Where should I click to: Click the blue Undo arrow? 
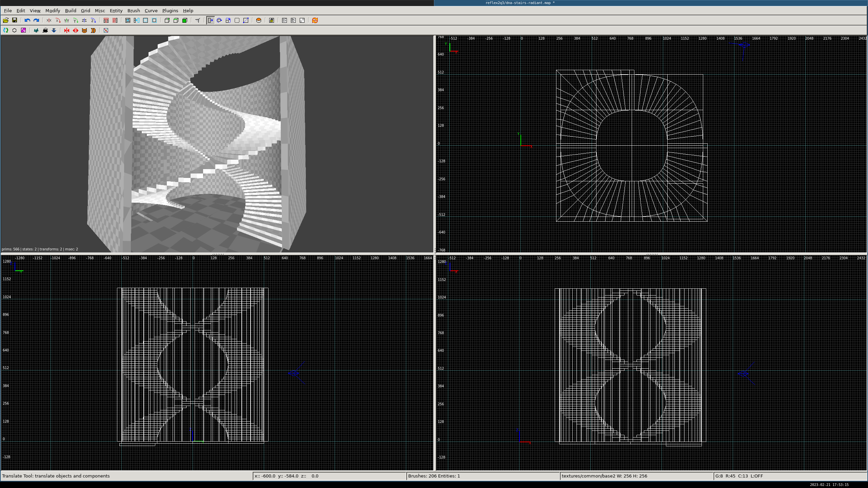(27, 20)
